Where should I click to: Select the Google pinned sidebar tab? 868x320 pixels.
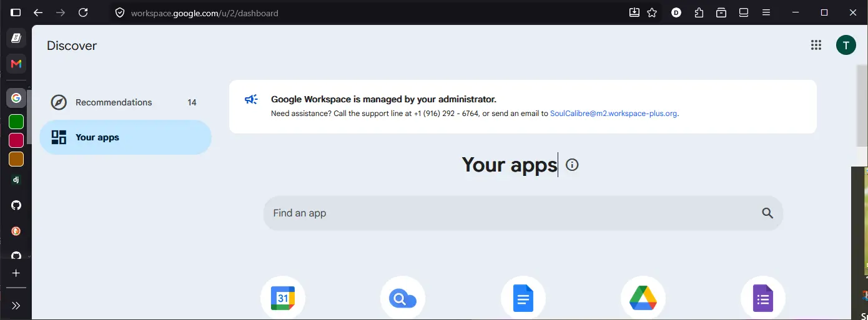pyautogui.click(x=16, y=98)
